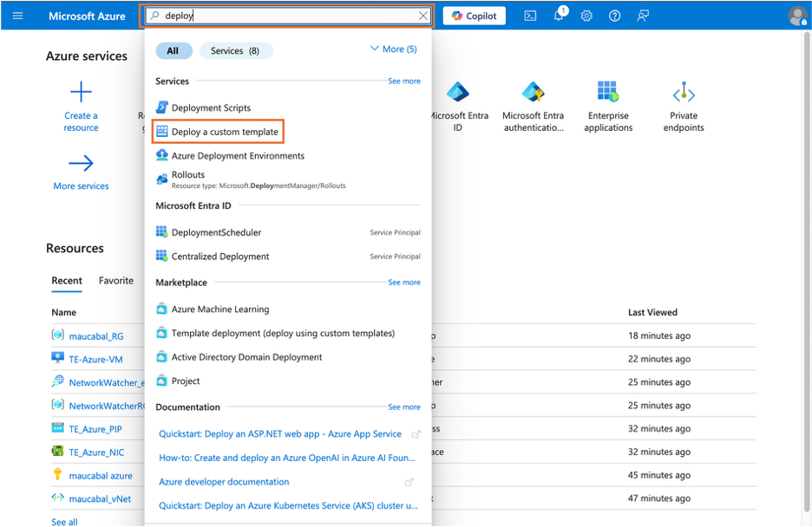
Task: Click Create a resource plus icon
Action: point(80,92)
